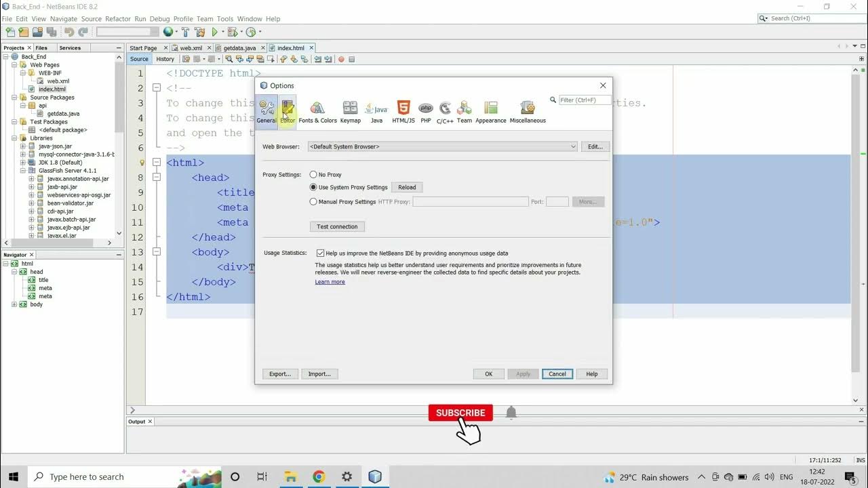Collapse the GlassFish Server 4.1.1 node

22,171
